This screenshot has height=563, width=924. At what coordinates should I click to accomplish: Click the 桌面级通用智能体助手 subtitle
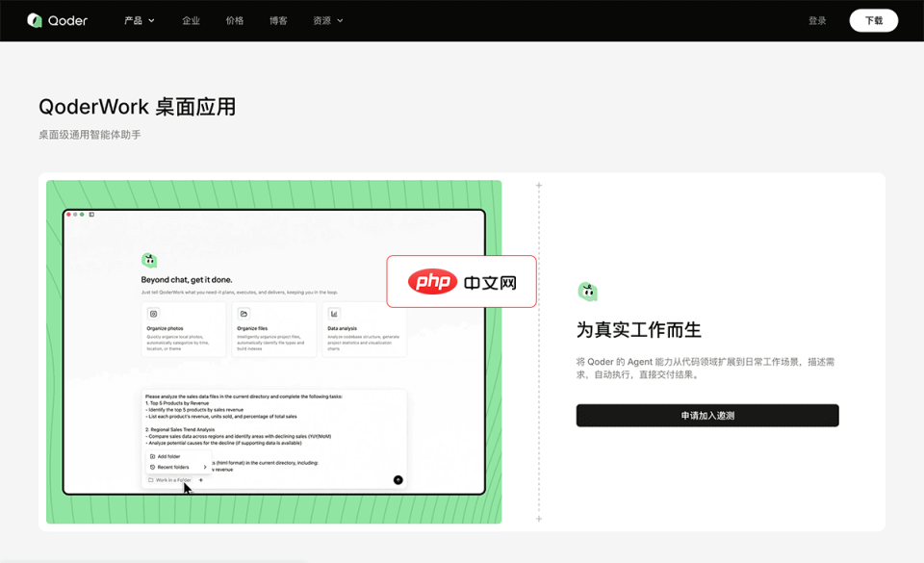tap(90, 135)
